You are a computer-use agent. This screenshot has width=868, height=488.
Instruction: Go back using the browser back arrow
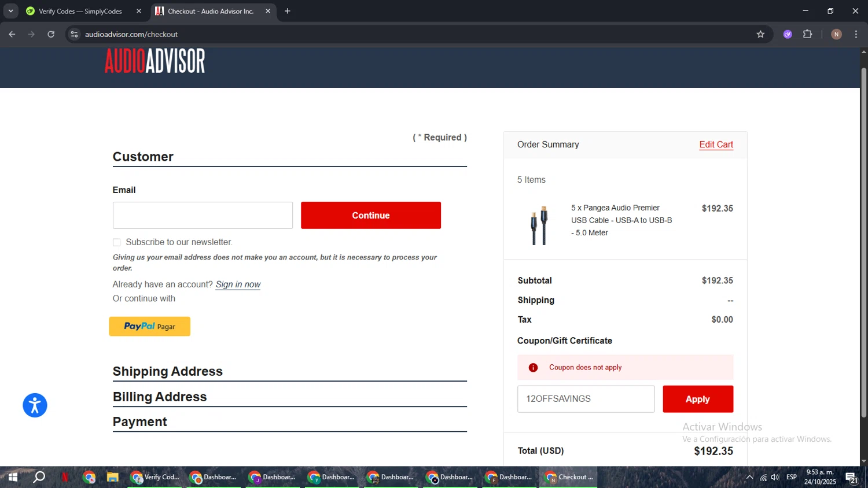pyautogui.click(x=12, y=34)
